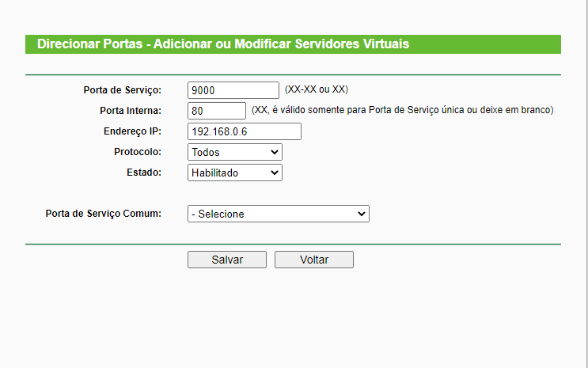This screenshot has height=368, width=588.
Task: Click the Porta Interna: label
Action: point(131,111)
